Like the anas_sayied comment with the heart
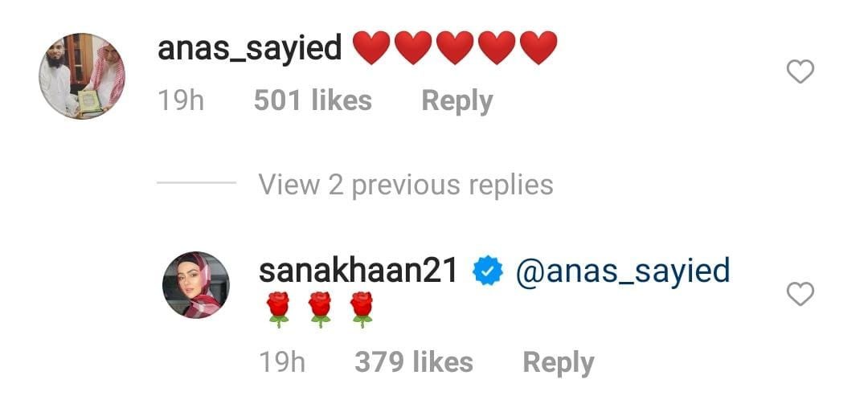The width and height of the screenshot is (868, 412). [x=800, y=71]
